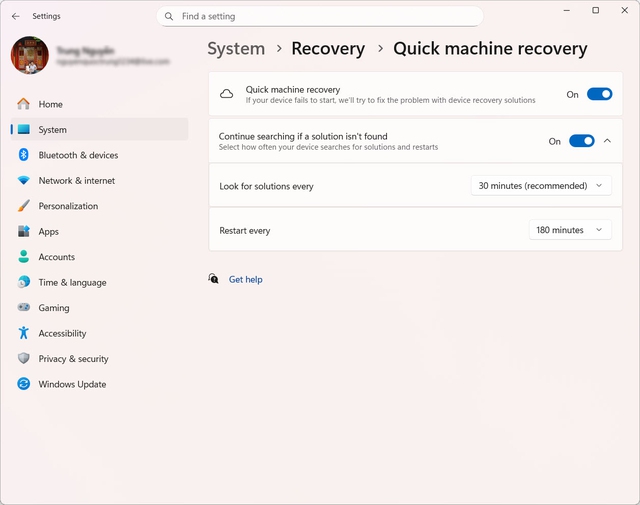Click the Quick machine recovery page heading
The image size is (640, 505).
490,49
